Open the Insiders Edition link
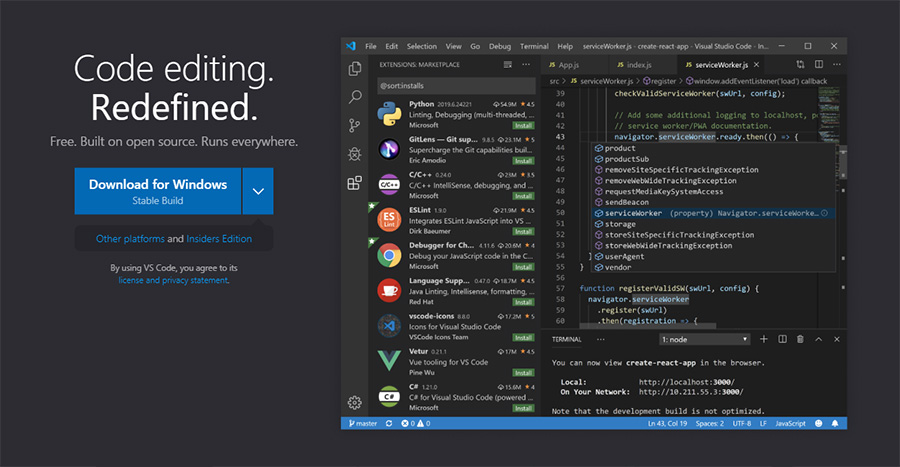Viewport: 900px width, 467px height. [x=219, y=239]
